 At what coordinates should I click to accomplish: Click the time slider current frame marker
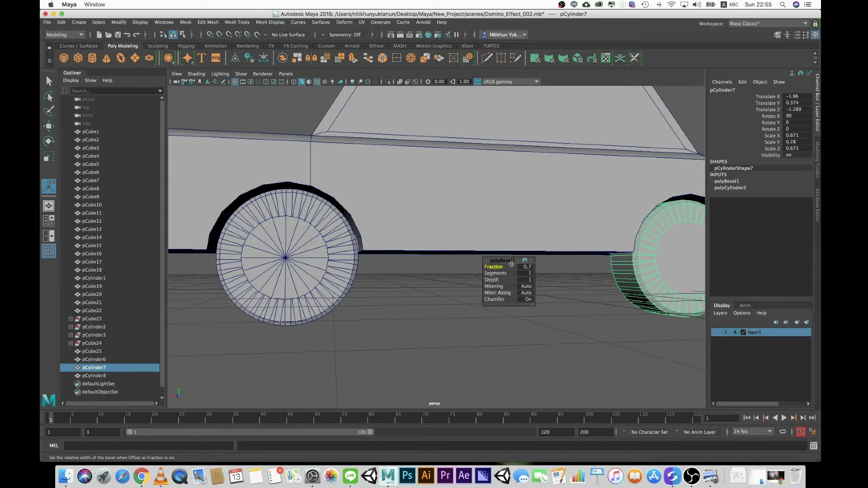(51, 418)
